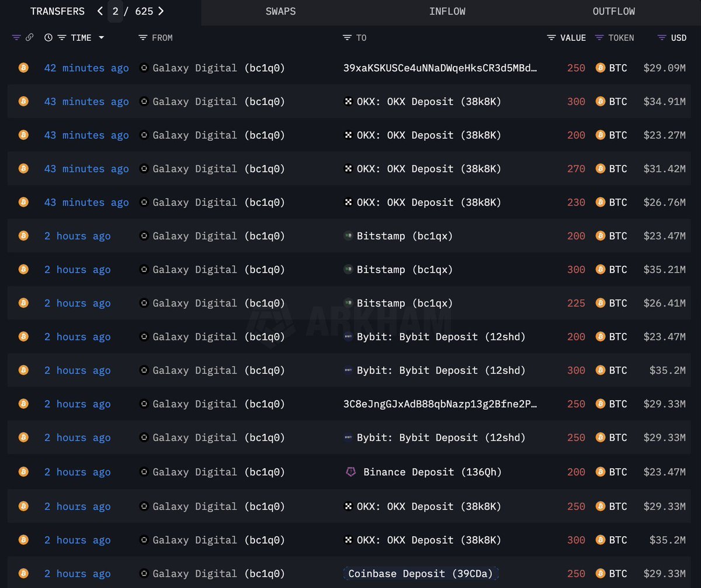Click the orange Bitcoin icon on the first transfer row
Image resolution: width=701 pixels, height=588 pixels.
(x=23, y=68)
